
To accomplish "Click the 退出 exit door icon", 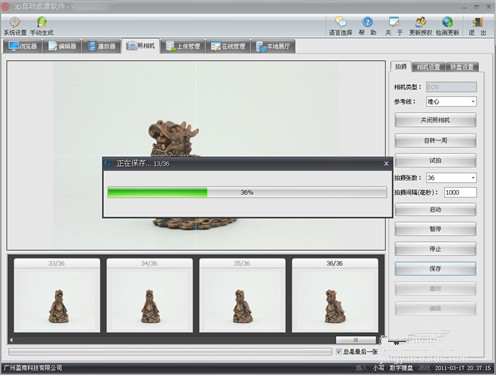I will [x=478, y=26].
